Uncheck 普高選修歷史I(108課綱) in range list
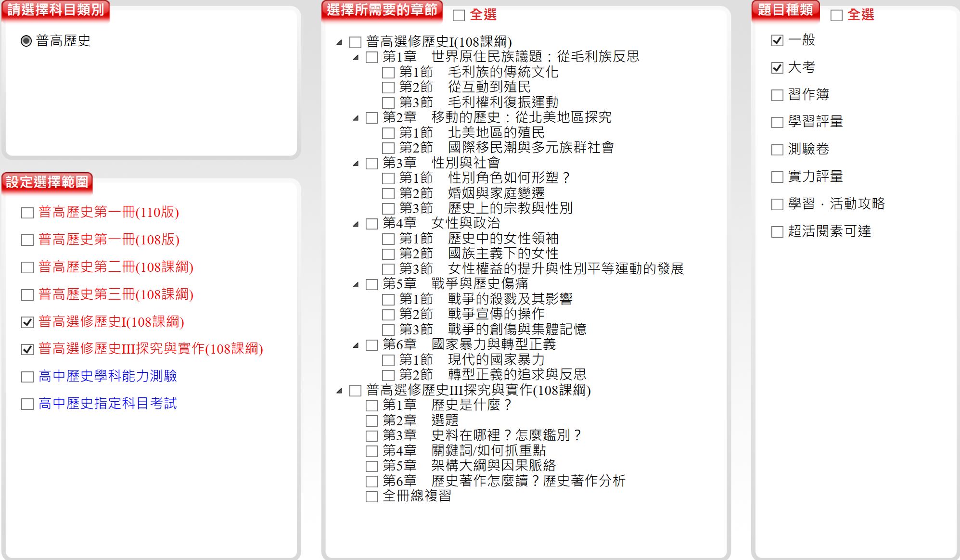This screenshot has height=560, width=960. (27, 322)
